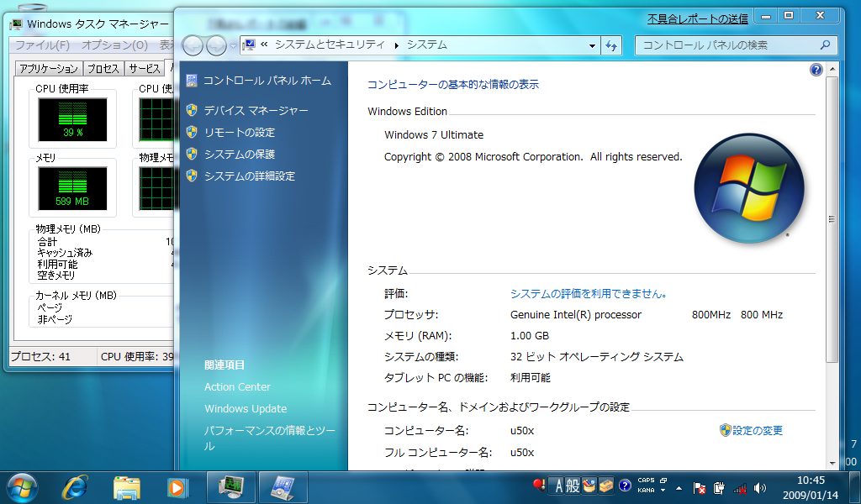Screen dimensions: 861x504
Task: Open the recent pages dropdown beside the Forward button
Action: pyautogui.click(x=234, y=46)
